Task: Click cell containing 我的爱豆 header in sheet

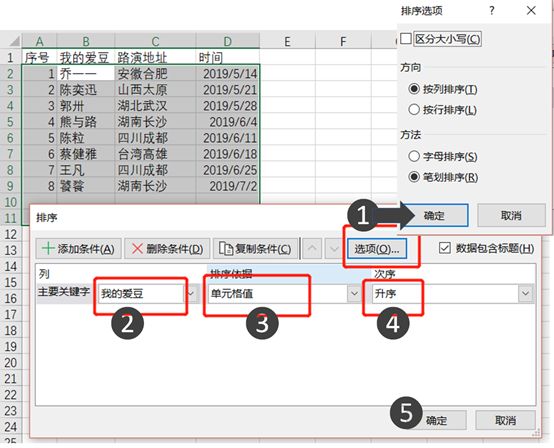Action: pos(86,57)
